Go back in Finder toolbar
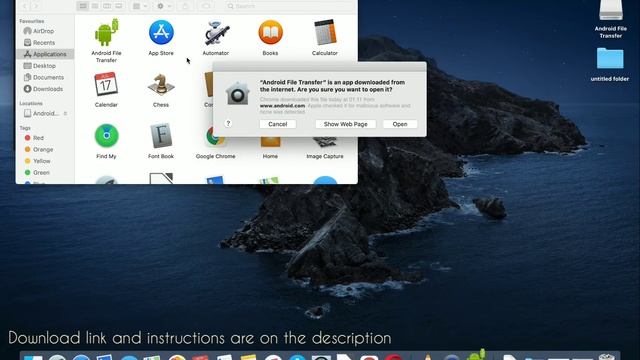 click(x=25, y=6)
